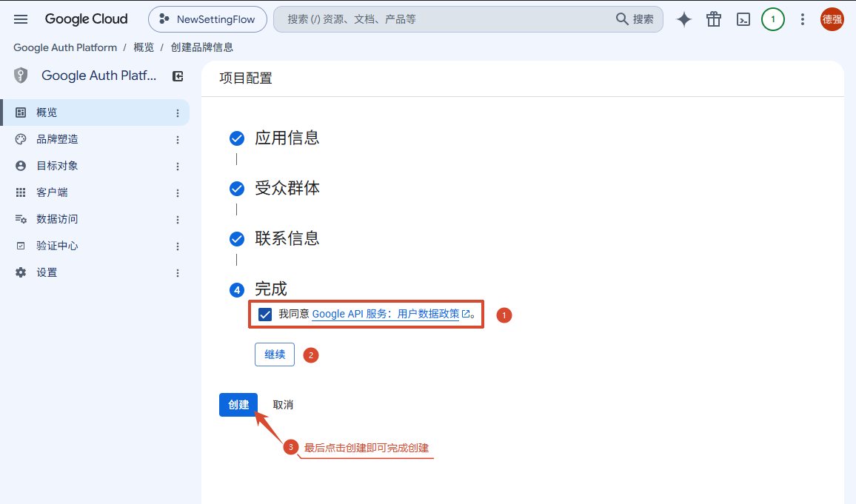Open the three-dot menu for 设置

[178, 273]
